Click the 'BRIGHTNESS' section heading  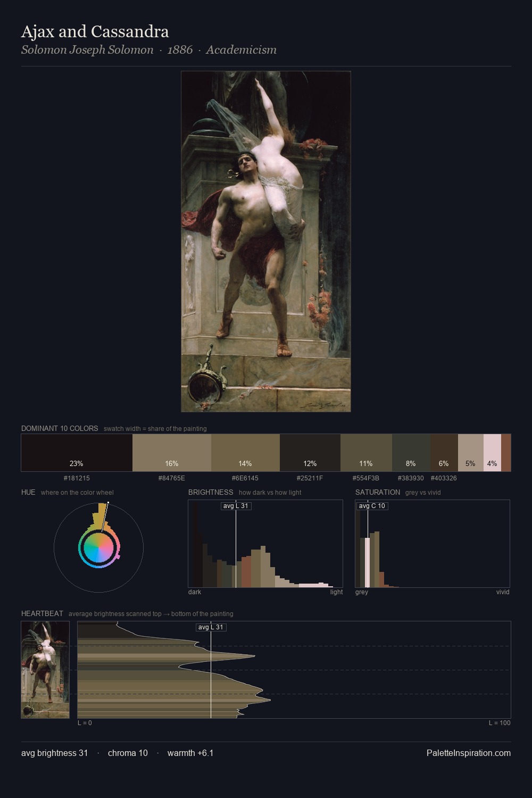click(x=211, y=492)
